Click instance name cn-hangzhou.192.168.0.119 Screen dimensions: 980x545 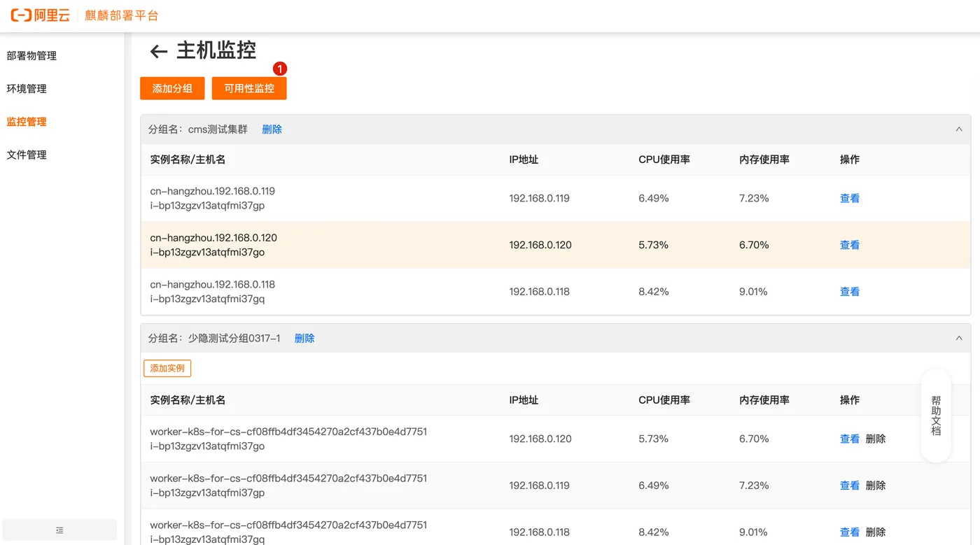pyautogui.click(x=213, y=191)
